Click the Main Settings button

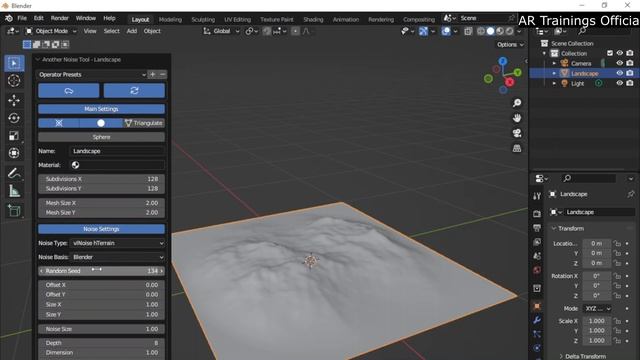(x=101, y=109)
